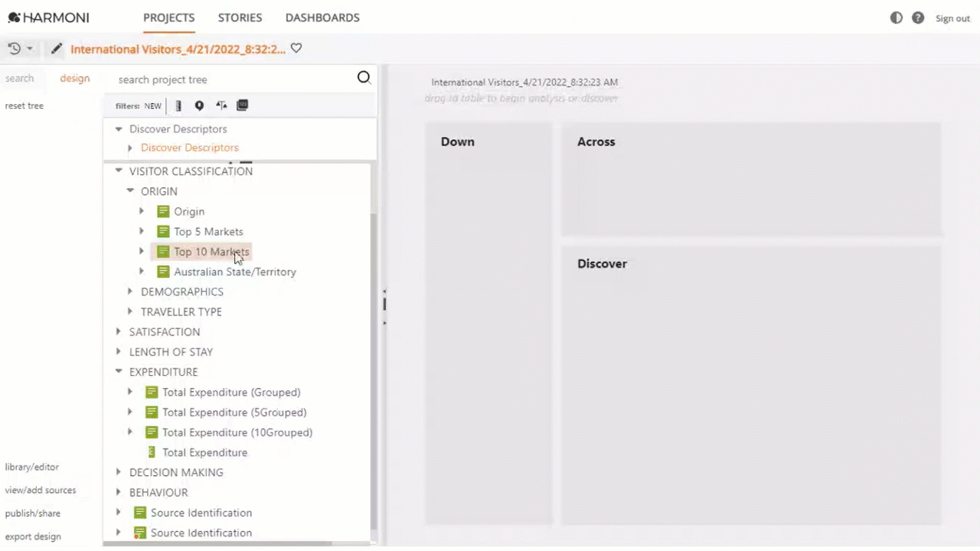Open the history clock icon

(15, 48)
